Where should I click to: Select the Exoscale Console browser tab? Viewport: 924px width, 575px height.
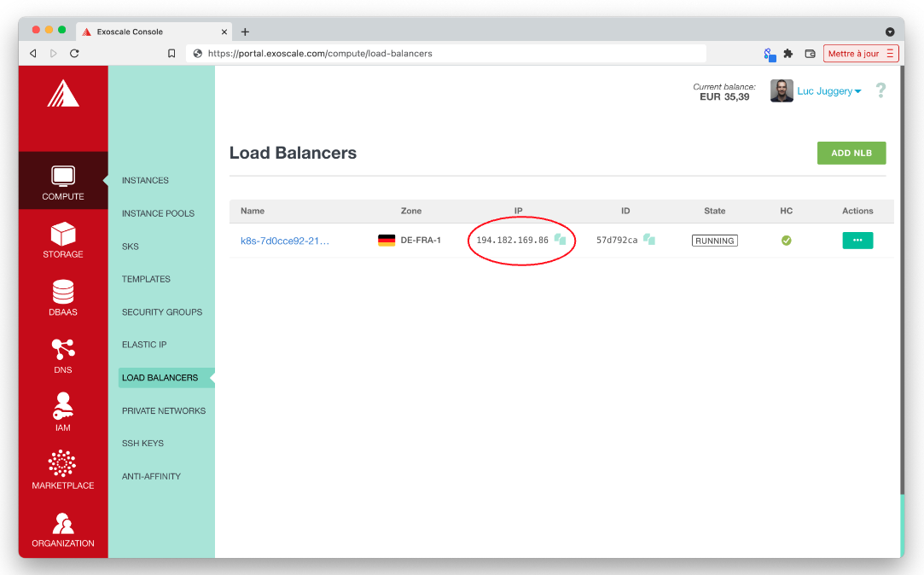click(x=154, y=32)
